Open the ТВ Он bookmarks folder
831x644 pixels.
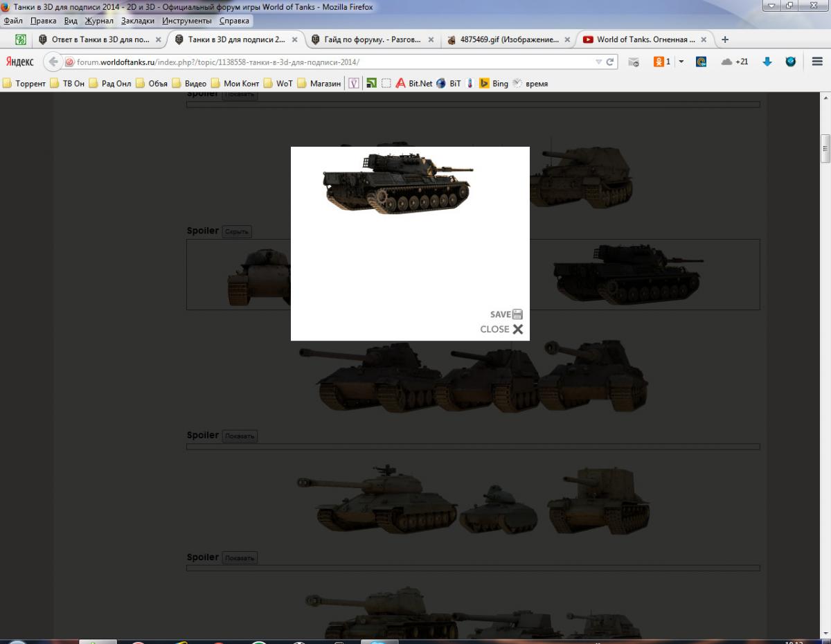(x=67, y=83)
